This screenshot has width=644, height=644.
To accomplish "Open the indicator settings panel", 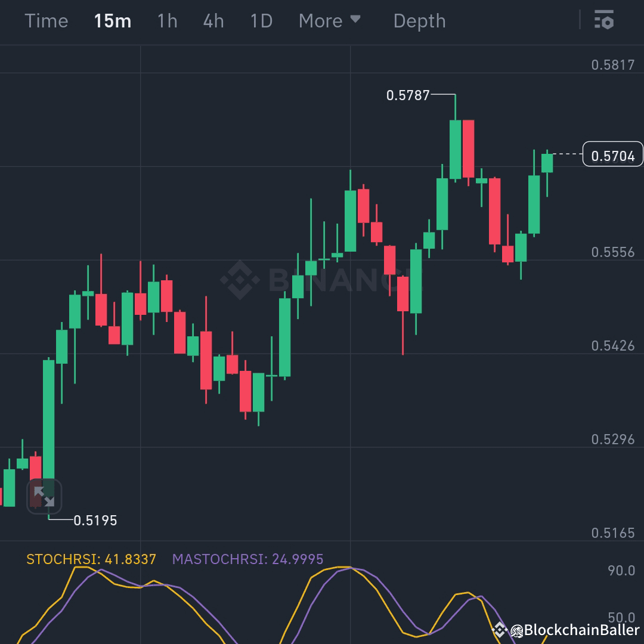I will click(x=605, y=20).
